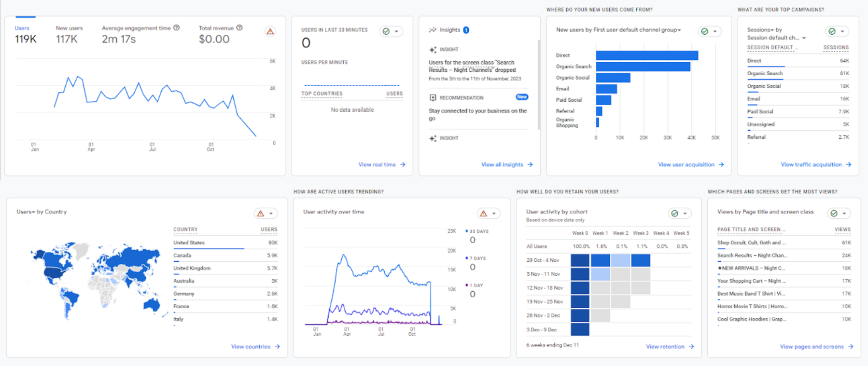868x366 pixels.
Task: Click the Direct bar in channel chart
Action: coord(646,55)
